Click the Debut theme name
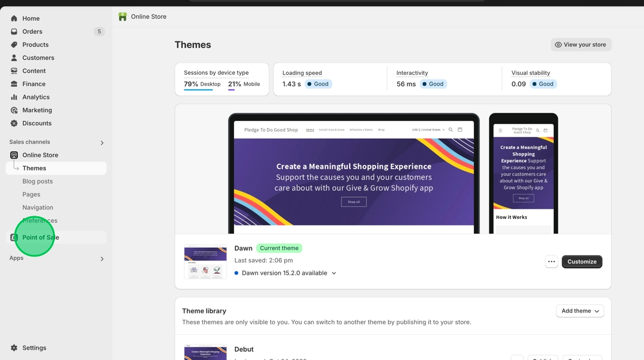 coord(244,349)
